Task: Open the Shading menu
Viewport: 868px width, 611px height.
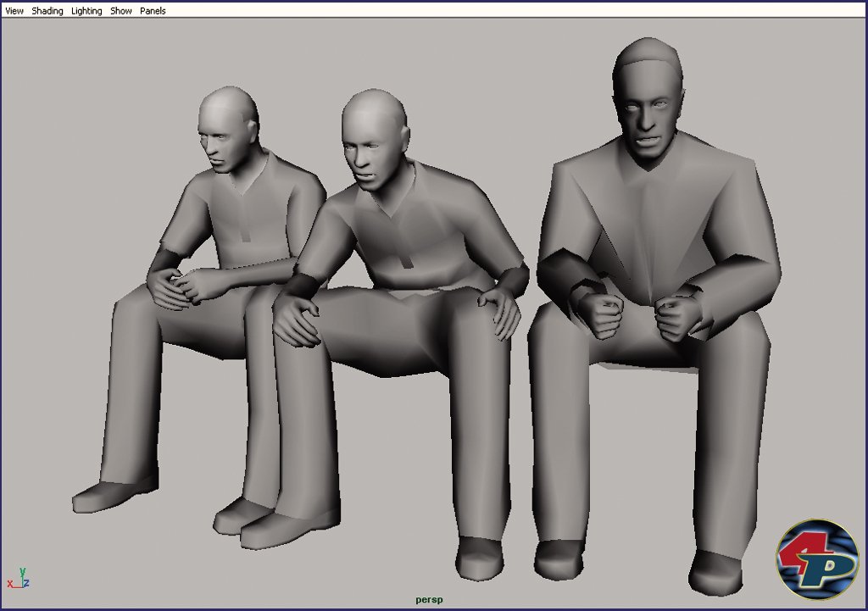Action: click(47, 11)
